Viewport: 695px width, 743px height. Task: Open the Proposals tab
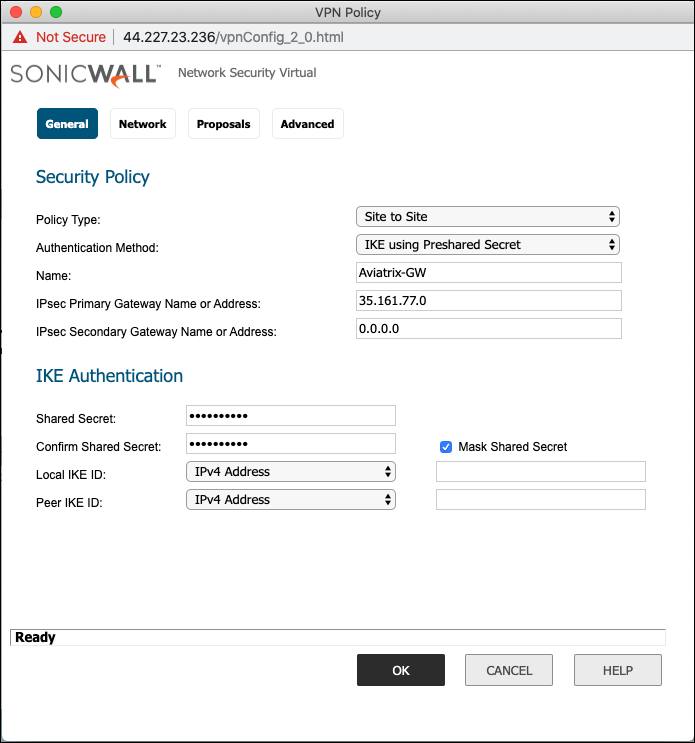[x=223, y=124]
